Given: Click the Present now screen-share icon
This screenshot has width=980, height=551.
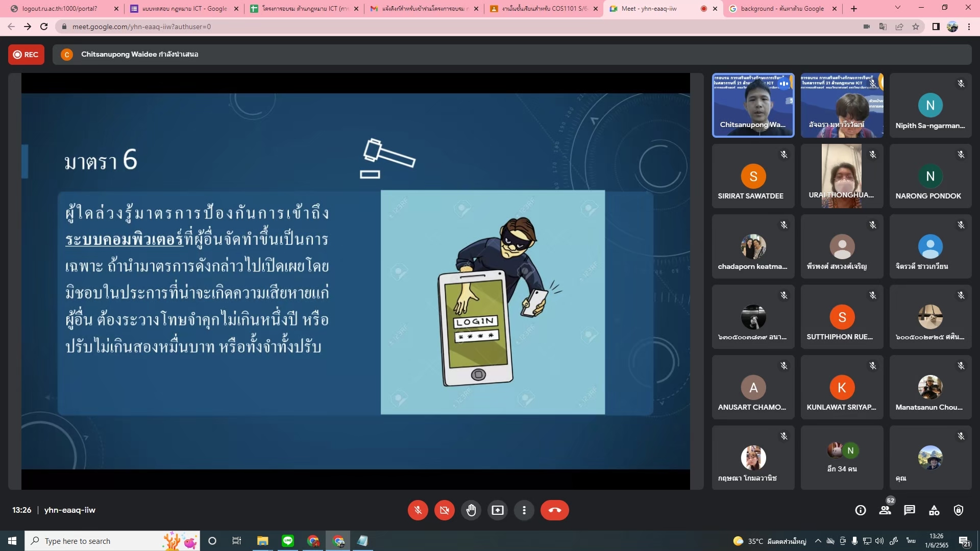Looking at the screenshot, I should (x=498, y=510).
